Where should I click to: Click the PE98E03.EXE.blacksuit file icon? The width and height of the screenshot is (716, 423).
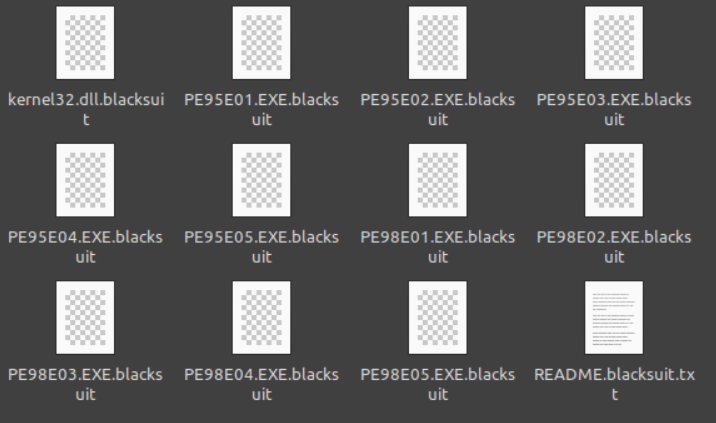pyautogui.click(x=85, y=317)
